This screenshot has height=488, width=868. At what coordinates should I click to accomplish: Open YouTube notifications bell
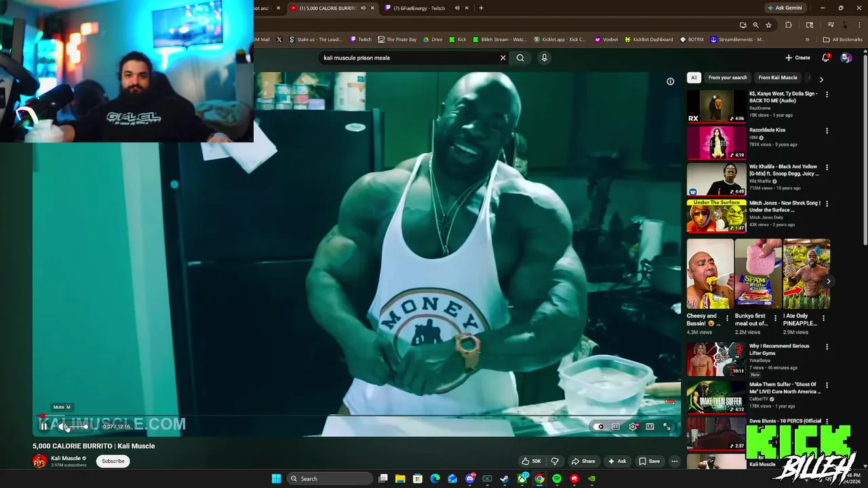[x=825, y=58]
